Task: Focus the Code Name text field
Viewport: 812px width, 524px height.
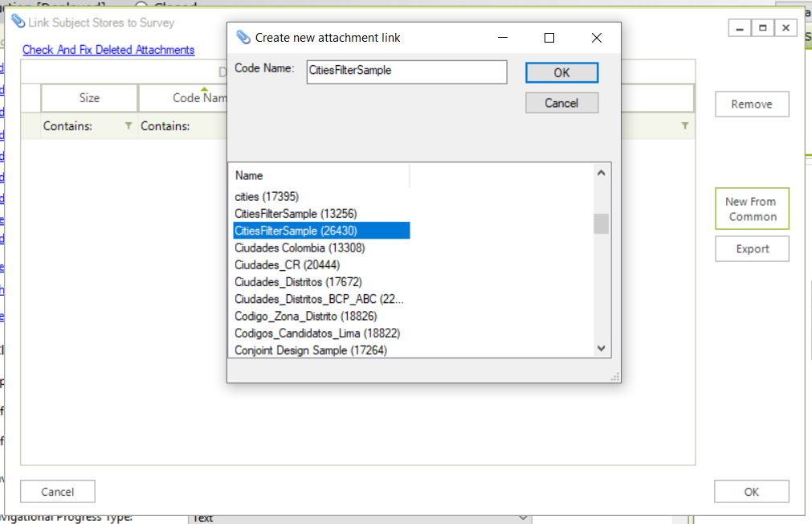Action: click(x=406, y=72)
